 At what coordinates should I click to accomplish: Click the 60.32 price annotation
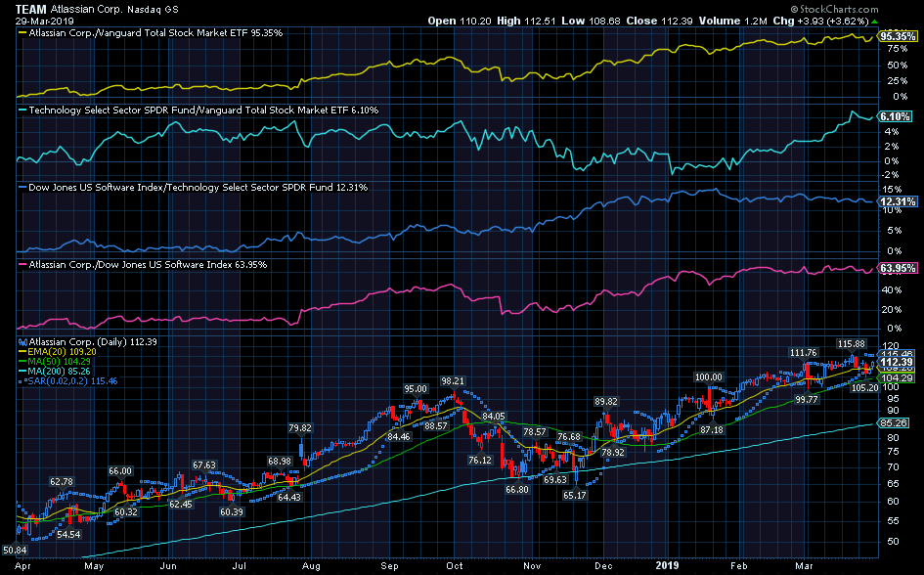click(126, 512)
